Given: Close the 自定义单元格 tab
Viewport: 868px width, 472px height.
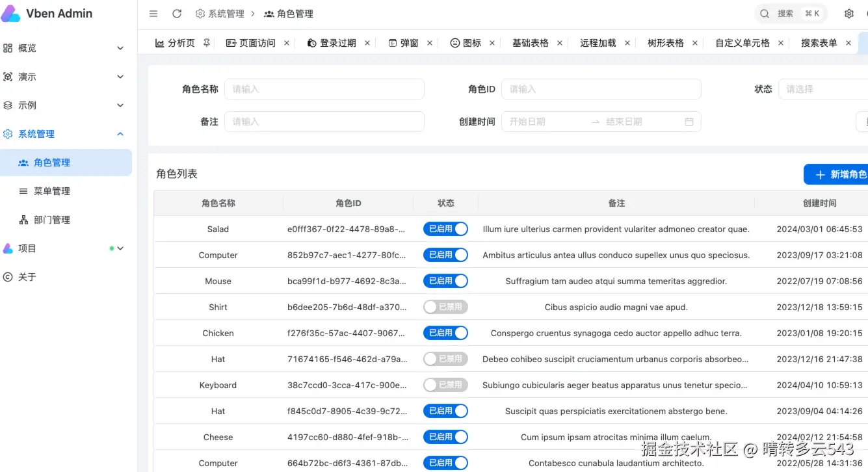Looking at the screenshot, I should pyautogui.click(x=781, y=43).
